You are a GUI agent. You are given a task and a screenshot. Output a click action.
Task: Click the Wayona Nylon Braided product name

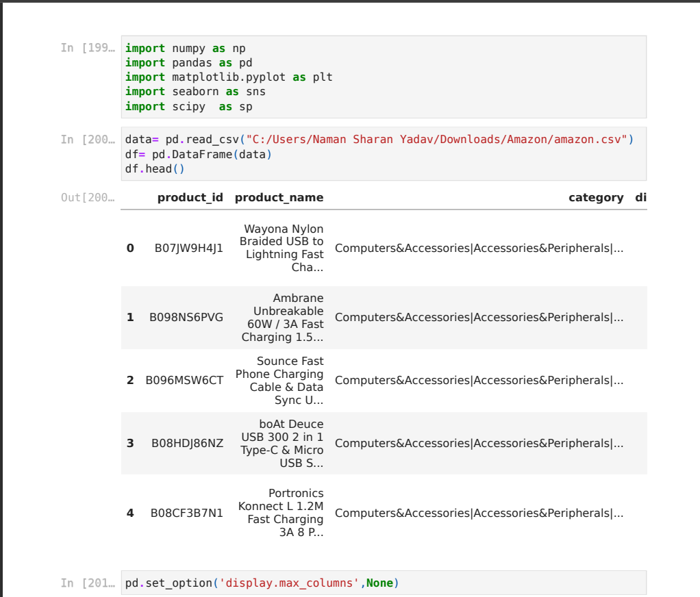(x=282, y=248)
